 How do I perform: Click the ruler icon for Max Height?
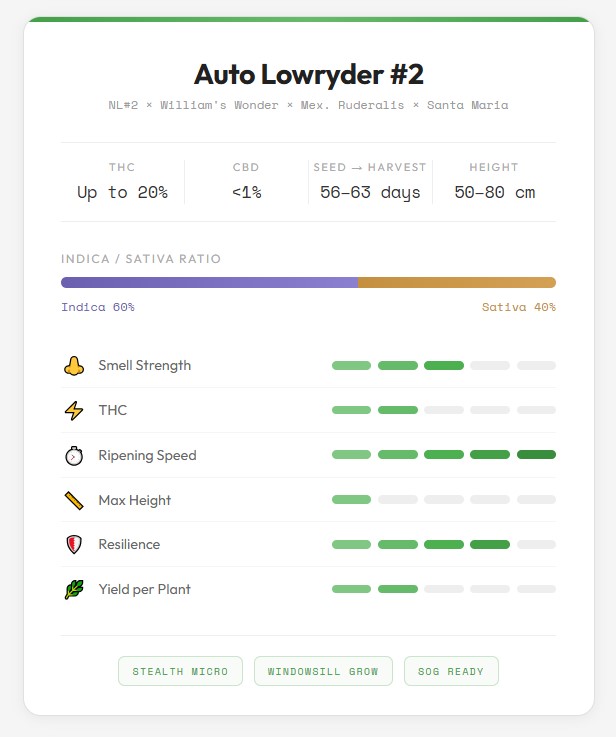pyautogui.click(x=74, y=500)
